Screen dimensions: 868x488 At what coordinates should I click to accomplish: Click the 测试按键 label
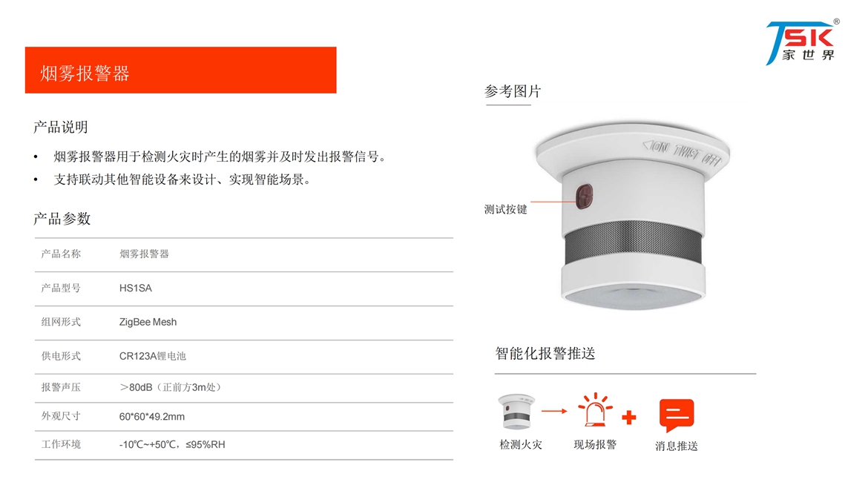[505, 209]
